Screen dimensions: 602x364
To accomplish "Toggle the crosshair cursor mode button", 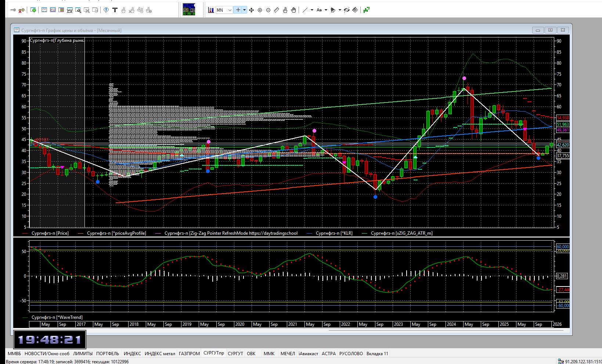I will tap(238, 10).
